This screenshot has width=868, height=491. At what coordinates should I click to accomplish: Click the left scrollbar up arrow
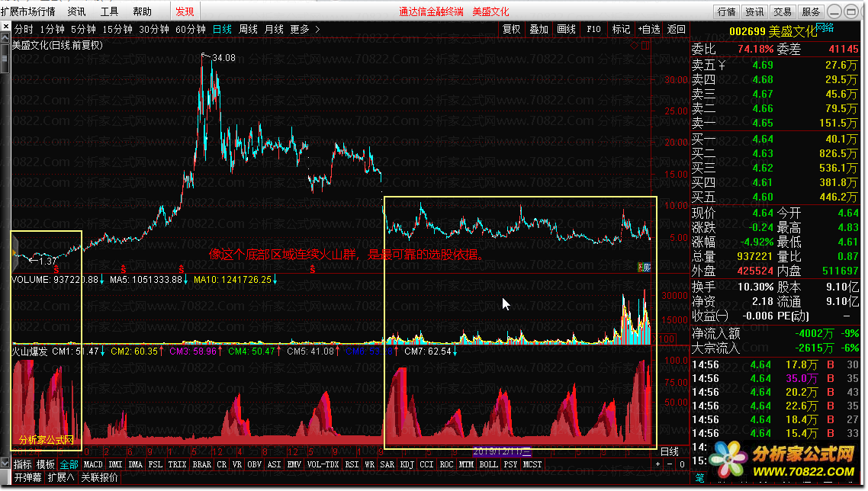pyautogui.click(x=5, y=37)
